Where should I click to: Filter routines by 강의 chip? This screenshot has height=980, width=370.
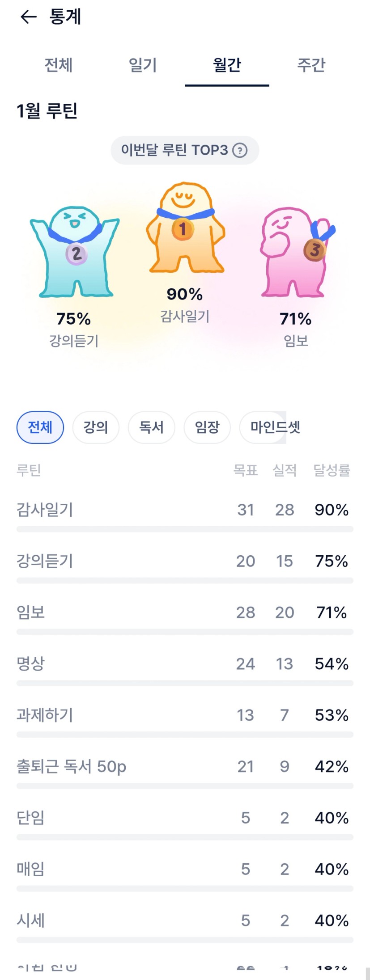click(96, 427)
